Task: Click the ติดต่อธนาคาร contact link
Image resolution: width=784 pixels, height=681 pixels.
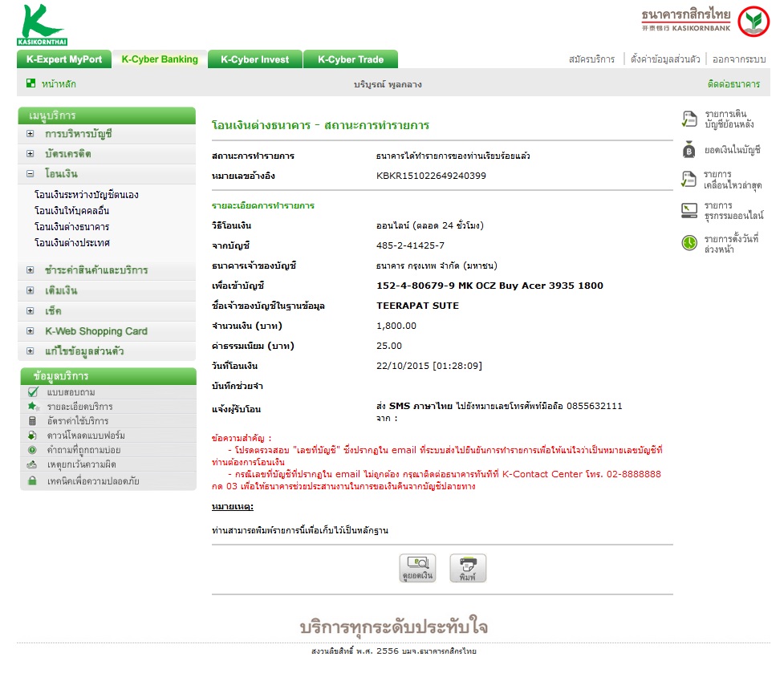Action: (733, 84)
